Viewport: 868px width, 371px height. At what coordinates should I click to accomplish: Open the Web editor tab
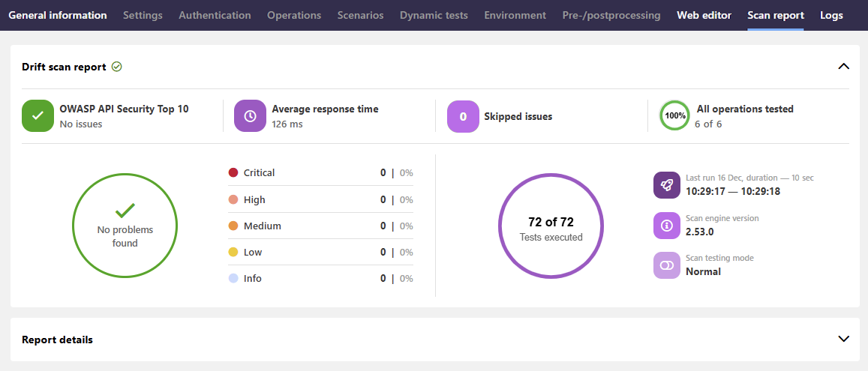[x=704, y=15]
